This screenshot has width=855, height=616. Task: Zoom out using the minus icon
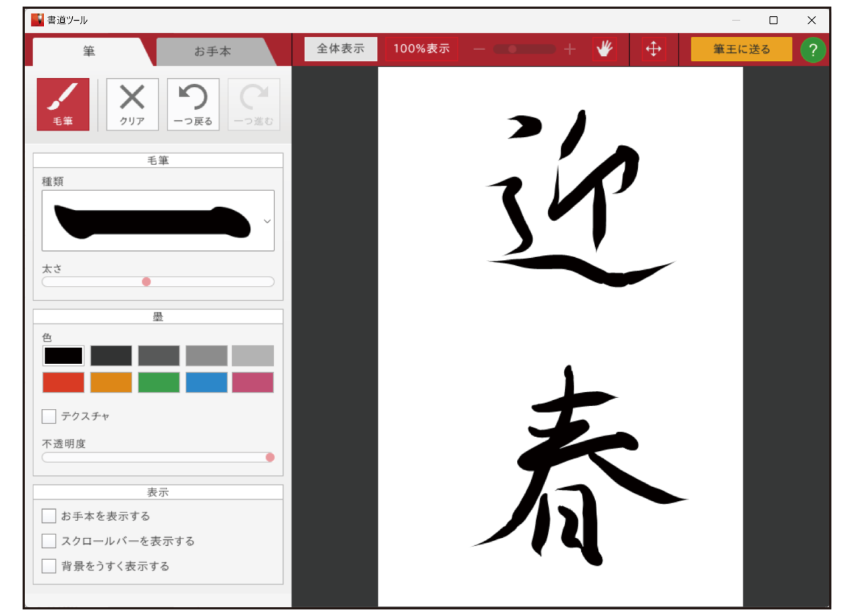point(478,49)
